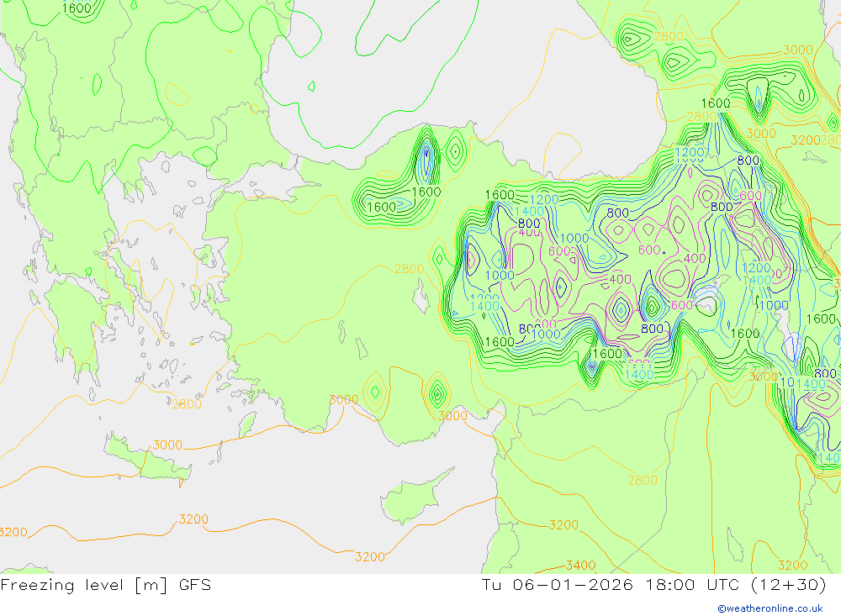Select the 'Freezing level [m] GFS' caption
841x616 pixels.
click(106, 584)
